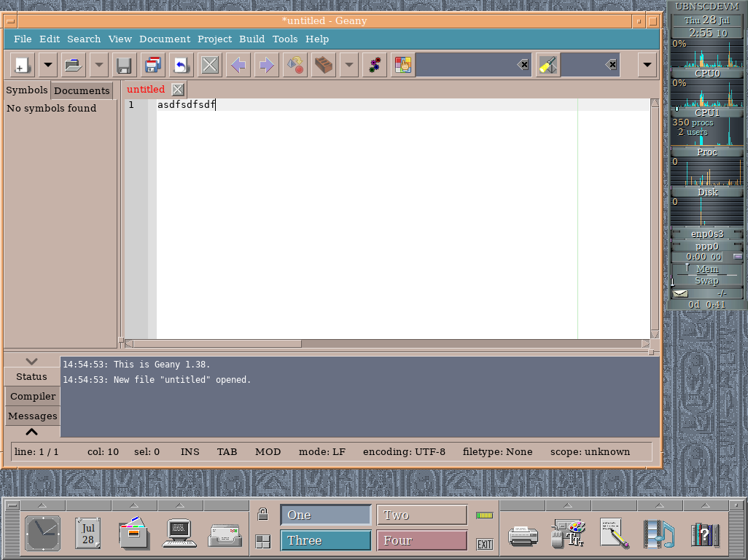This screenshot has height=560, width=748.
Task: Switch to the Documents sidebar tab
Action: pyautogui.click(x=81, y=90)
